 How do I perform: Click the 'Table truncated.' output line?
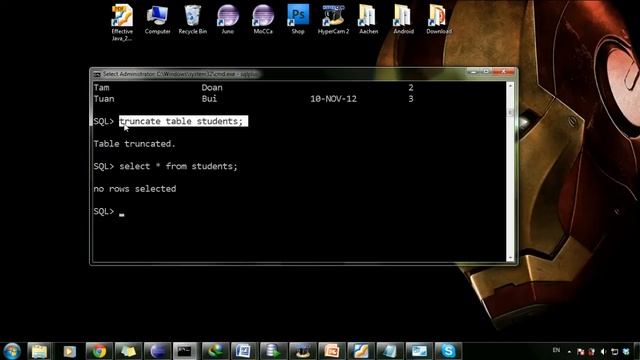tap(134, 144)
